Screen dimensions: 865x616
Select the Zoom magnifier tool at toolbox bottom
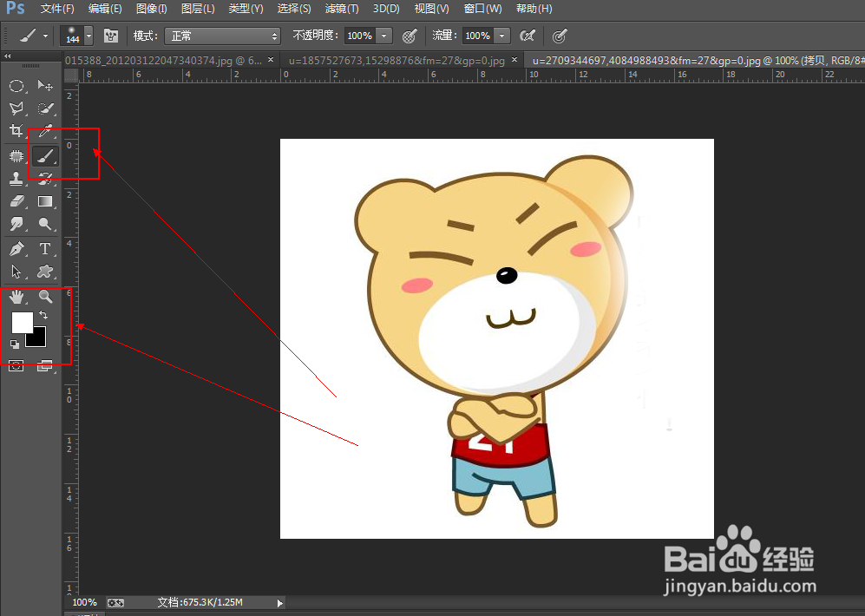click(x=45, y=297)
